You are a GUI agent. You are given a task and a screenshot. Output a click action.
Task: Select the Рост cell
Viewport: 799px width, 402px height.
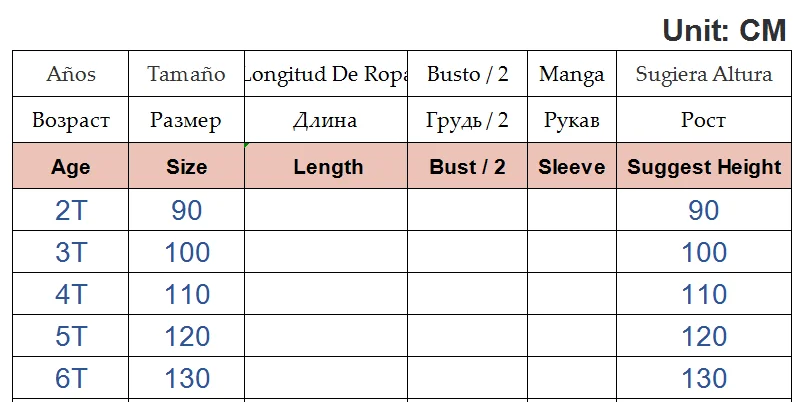(x=703, y=121)
